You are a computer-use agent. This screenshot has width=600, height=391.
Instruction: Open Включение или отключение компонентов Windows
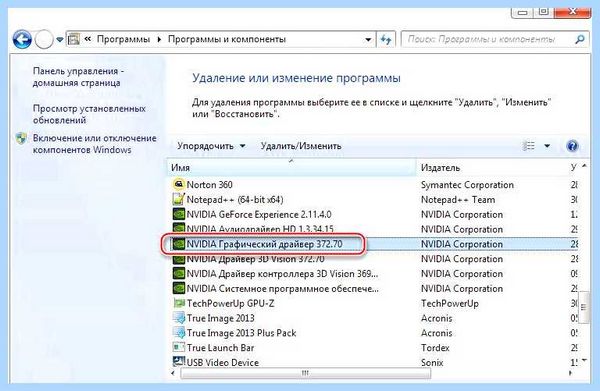pyautogui.click(x=95, y=144)
